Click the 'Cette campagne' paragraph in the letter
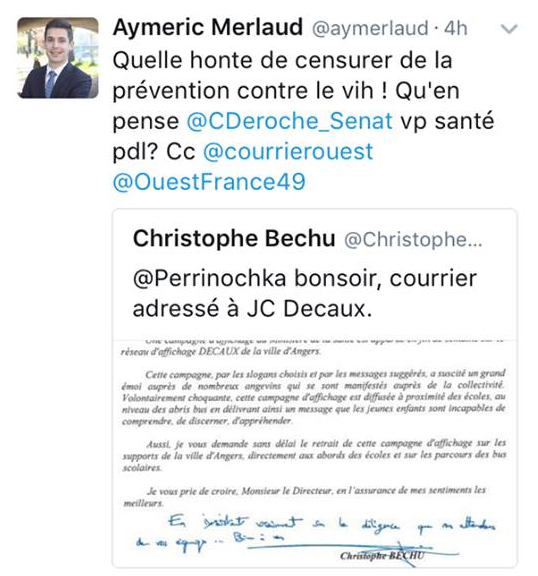538x576 pixels. tap(314, 397)
